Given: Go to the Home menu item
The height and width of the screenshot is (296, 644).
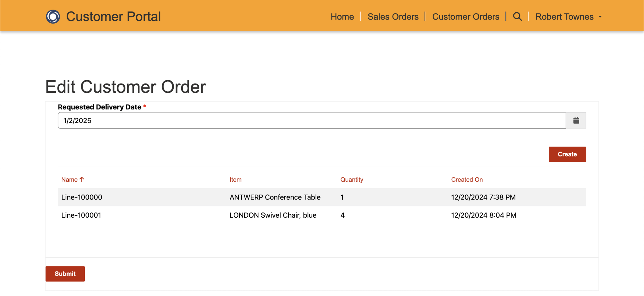Looking at the screenshot, I should click(342, 17).
